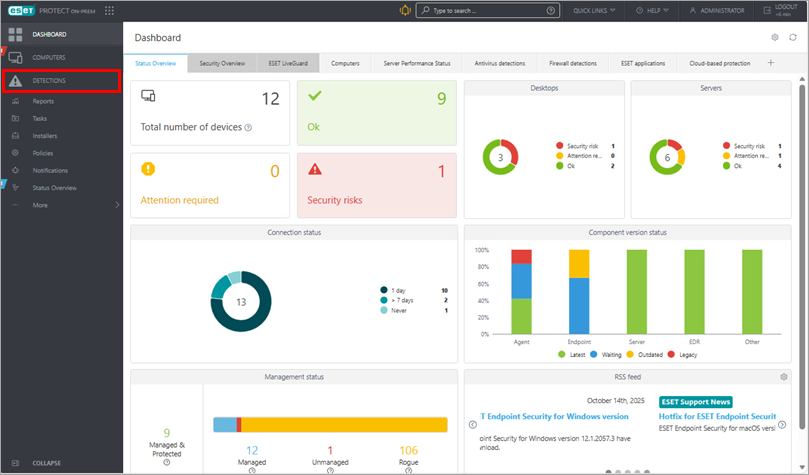Viewport: 809px width, 475px height.
Task: Open Hotfix for ESET Endpoint Security link
Action: pos(717,416)
